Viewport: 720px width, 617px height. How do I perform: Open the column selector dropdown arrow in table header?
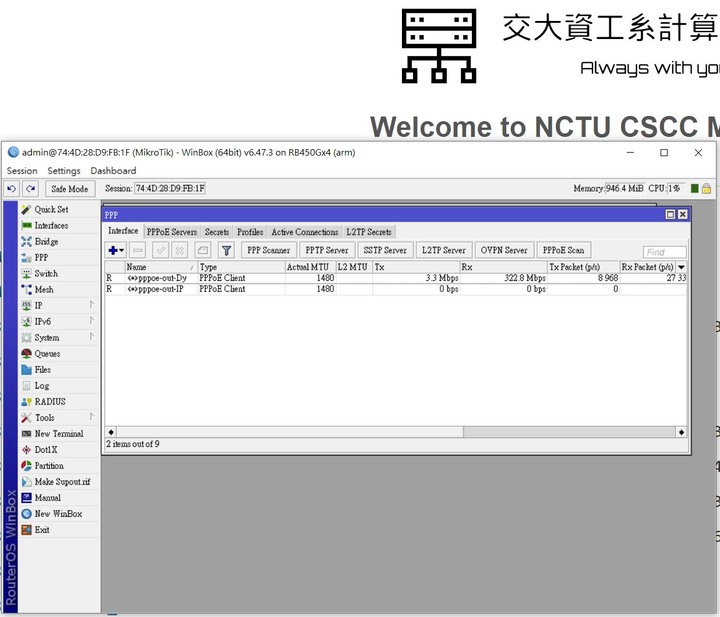click(681, 267)
